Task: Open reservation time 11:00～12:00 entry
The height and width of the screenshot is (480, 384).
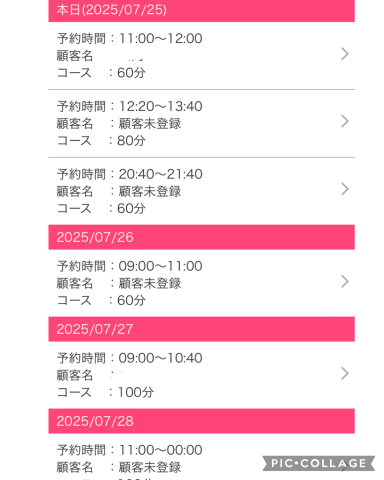Action: coord(201,56)
